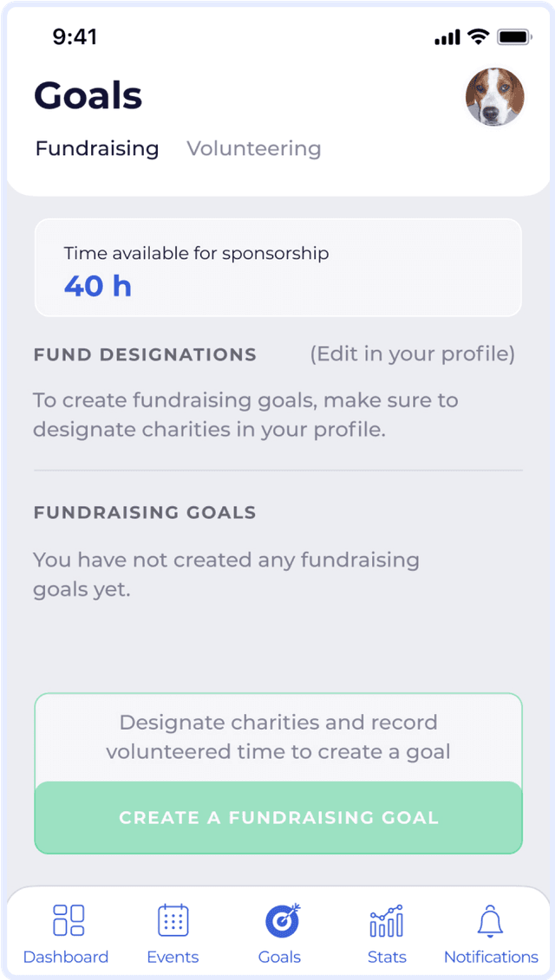
Task: Open the dog profile avatar
Action: 495,97
